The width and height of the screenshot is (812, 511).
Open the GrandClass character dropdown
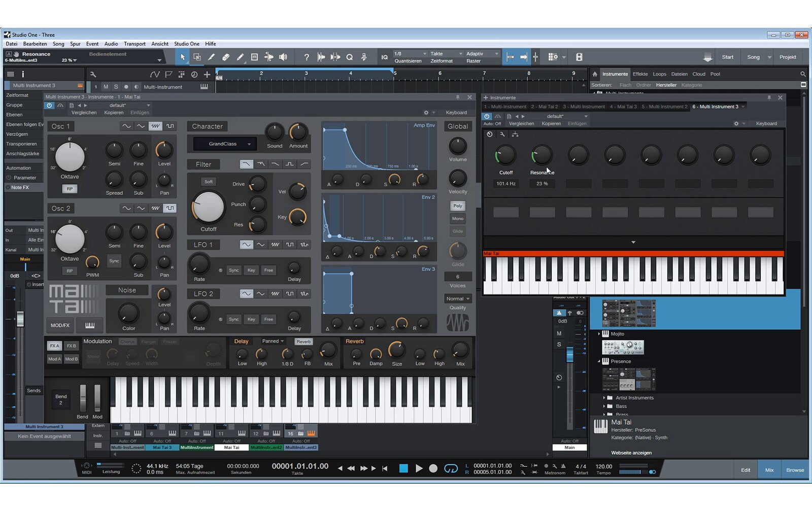click(x=225, y=144)
